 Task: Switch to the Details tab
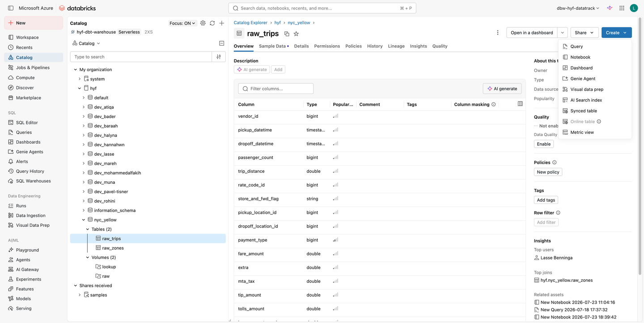pyautogui.click(x=301, y=46)
